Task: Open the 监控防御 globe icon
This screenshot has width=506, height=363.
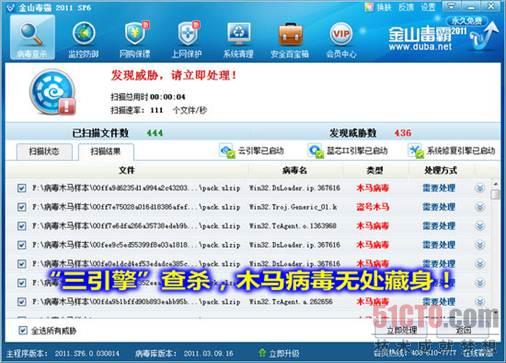Action: [x=83, y=33]
